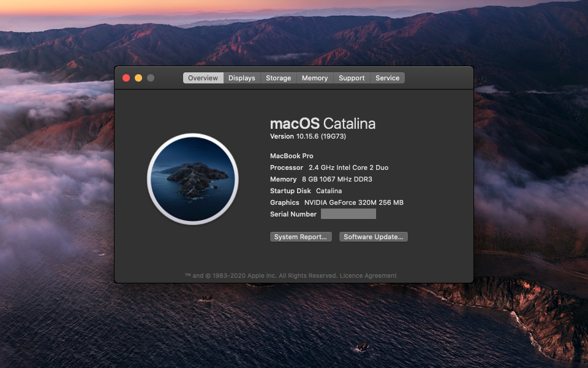Click the Startup Disk value Catalina
Viewport: 588px width, 368px height.
tap(329, 191)
